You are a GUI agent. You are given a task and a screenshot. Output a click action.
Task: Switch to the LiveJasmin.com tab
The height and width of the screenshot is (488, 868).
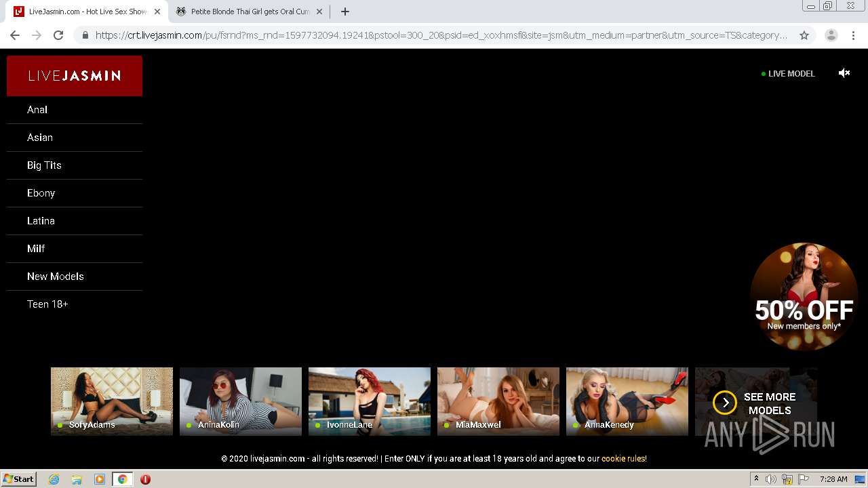pos(87,12)
